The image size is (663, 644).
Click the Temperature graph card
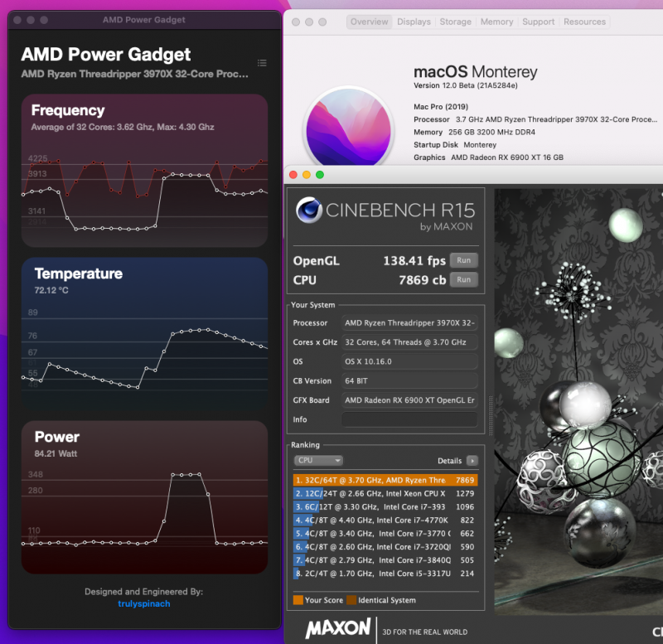click(x=144, y=334)
